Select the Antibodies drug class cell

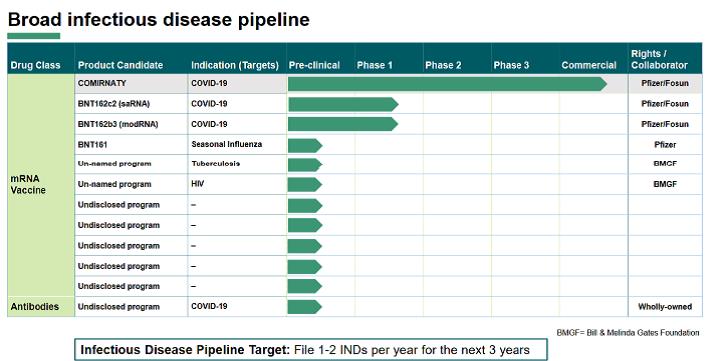pos(41,307)
